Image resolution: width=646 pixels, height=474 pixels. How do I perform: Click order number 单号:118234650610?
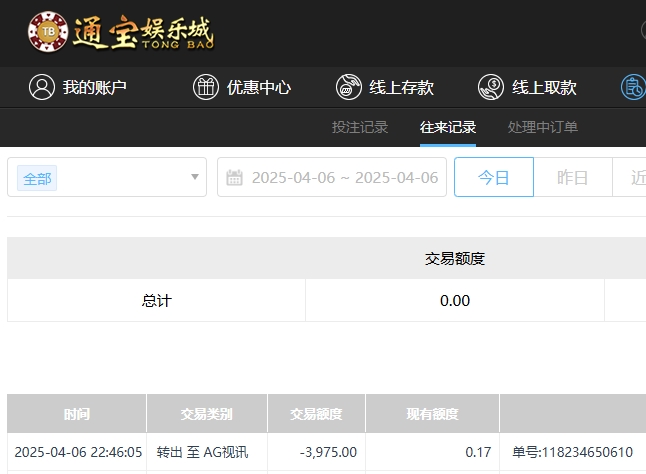coord(573,452)
